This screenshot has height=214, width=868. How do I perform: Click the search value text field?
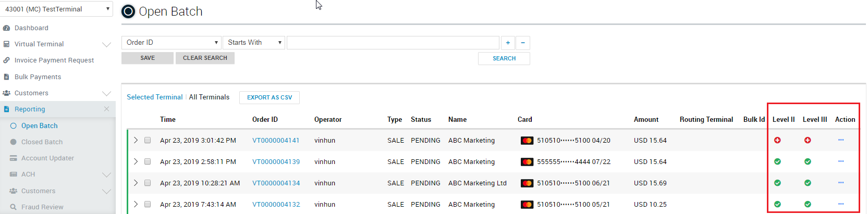(393, 43)
